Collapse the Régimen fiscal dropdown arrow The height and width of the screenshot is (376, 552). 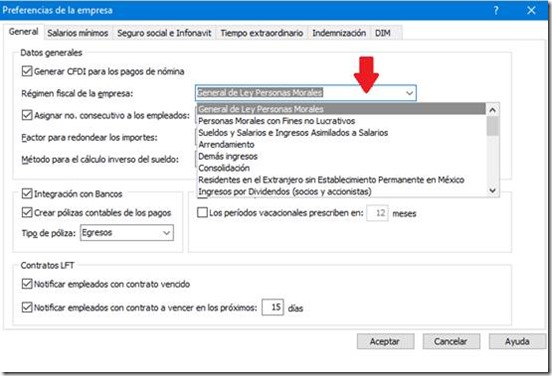point(409,93)
